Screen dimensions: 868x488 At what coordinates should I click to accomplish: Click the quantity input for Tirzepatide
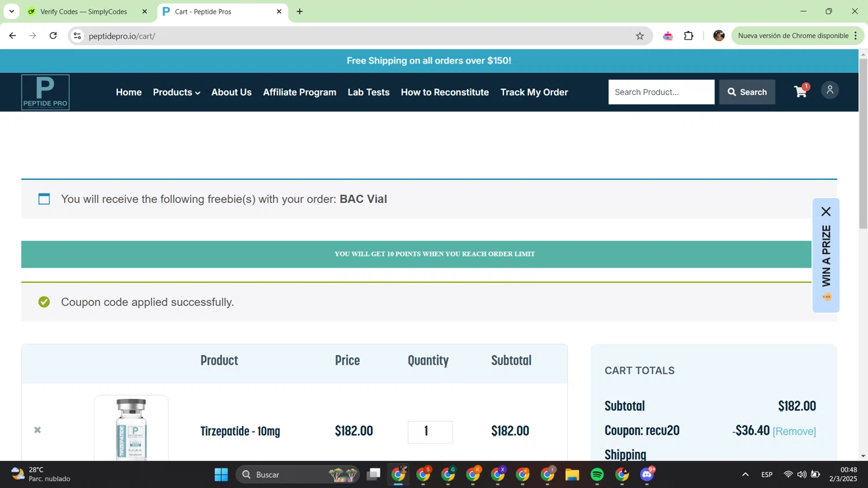point(431,432)
